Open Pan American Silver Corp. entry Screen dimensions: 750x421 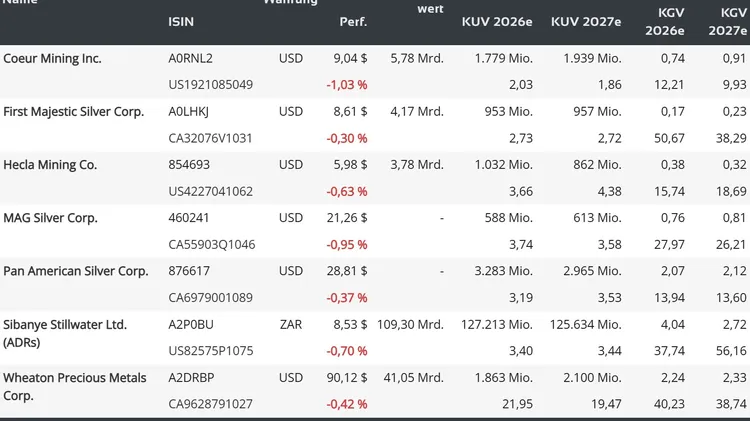tap(76, 271)
